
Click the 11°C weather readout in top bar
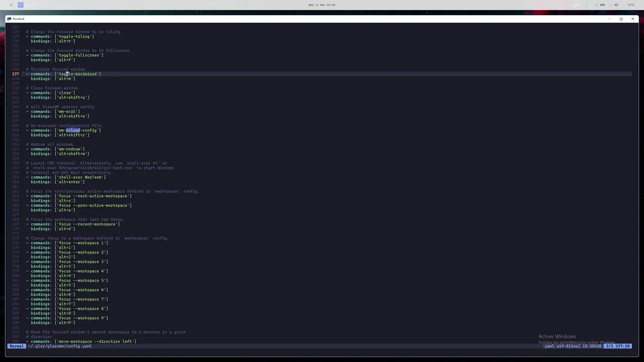(x=631, y=5)
